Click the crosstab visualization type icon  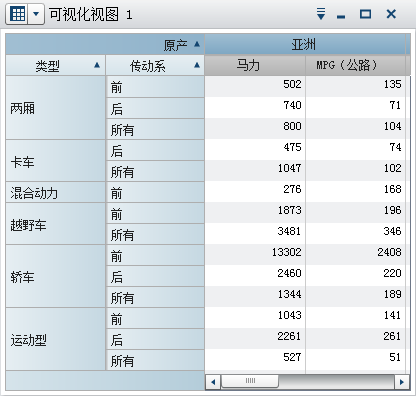(17, 14)
